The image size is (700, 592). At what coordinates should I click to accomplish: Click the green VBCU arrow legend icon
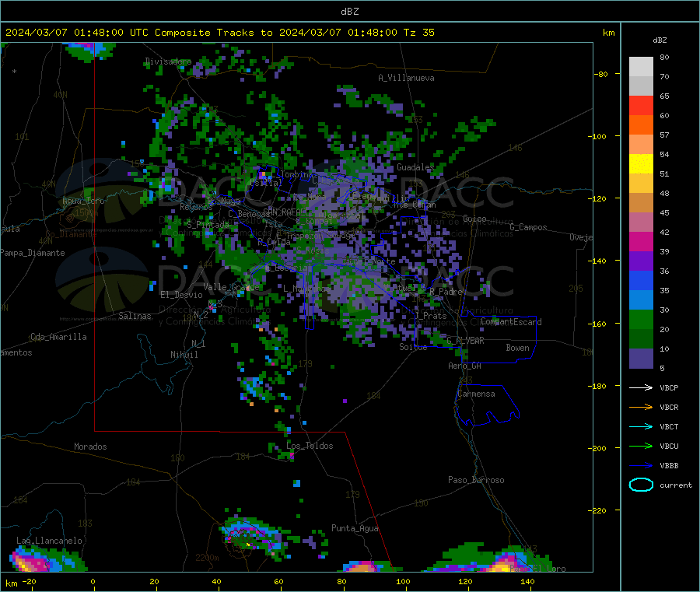tap(641, 446)
